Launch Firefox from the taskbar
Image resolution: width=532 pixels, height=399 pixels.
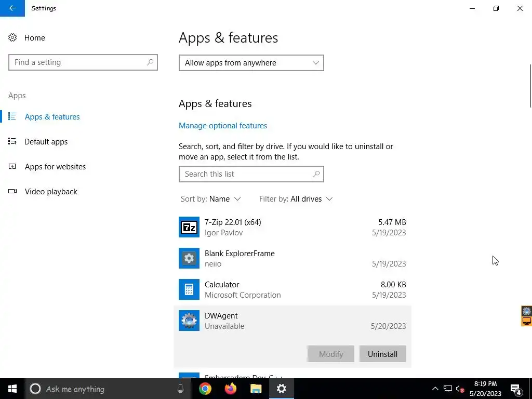[x=231, y=389]
